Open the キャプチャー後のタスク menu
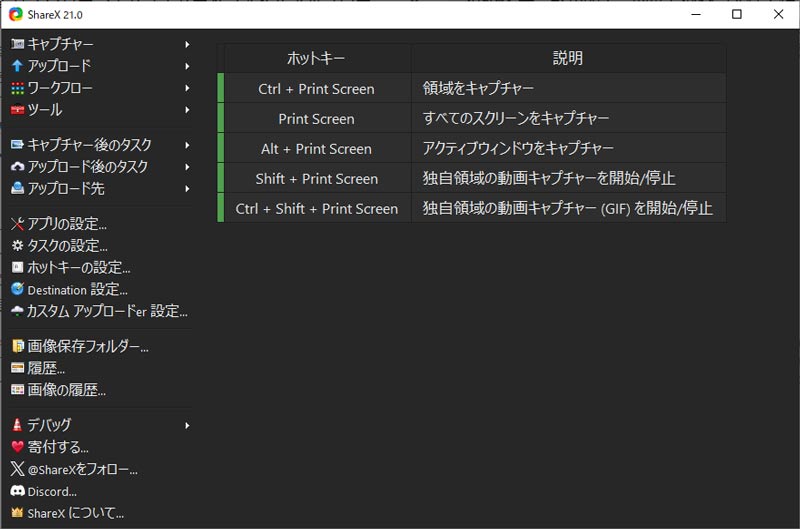The width and height of the screenshot is (800, 529). [101, 145]
